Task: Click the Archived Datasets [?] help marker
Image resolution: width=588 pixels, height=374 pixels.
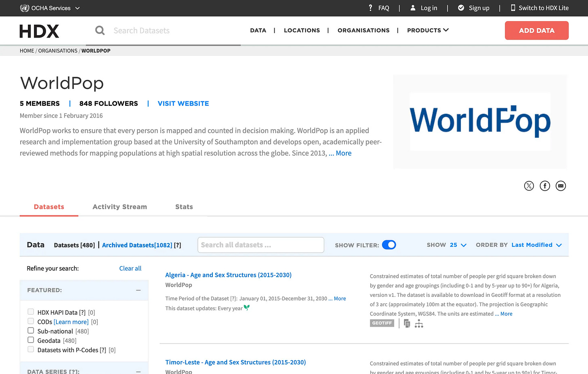Action: (x=177, y=245)
